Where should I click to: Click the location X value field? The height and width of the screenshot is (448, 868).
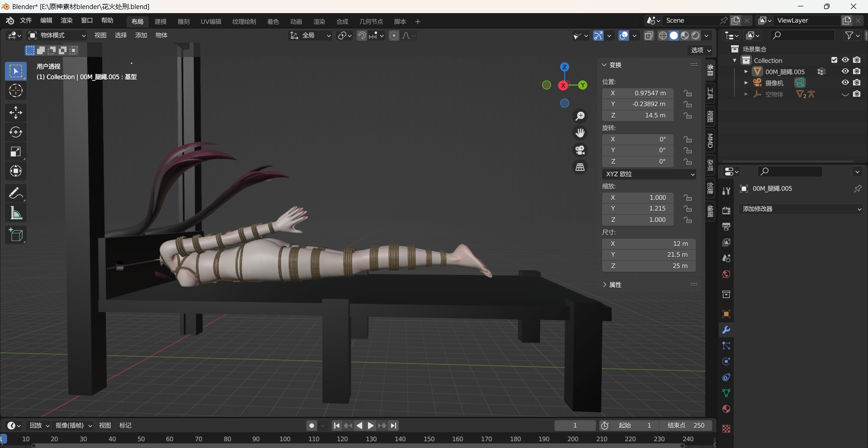638,93
